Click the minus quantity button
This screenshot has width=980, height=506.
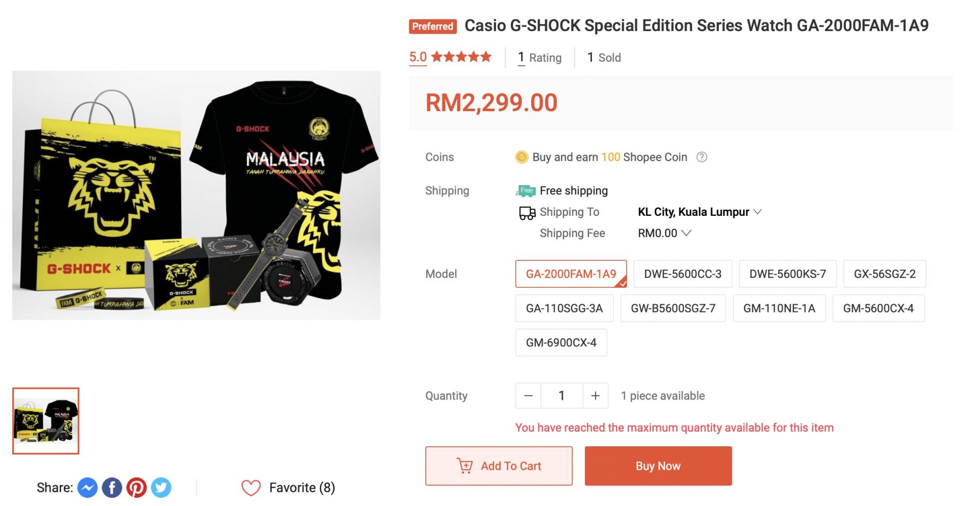click(528, 396)
